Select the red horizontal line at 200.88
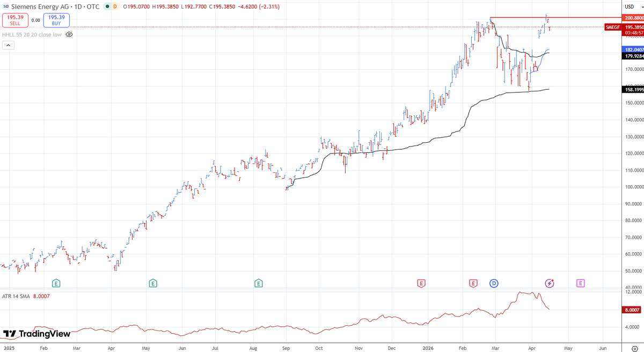644x352 pixels. 555,18
